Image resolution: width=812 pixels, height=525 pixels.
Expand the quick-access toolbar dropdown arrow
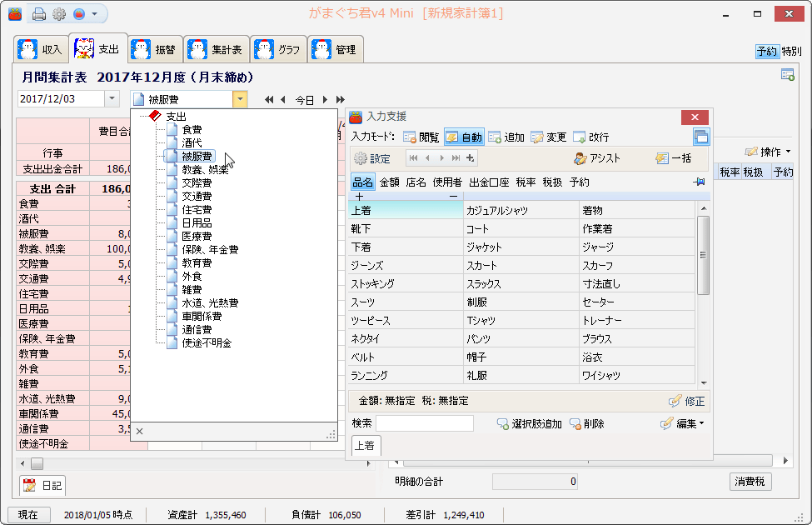click(x=94, y=14)
